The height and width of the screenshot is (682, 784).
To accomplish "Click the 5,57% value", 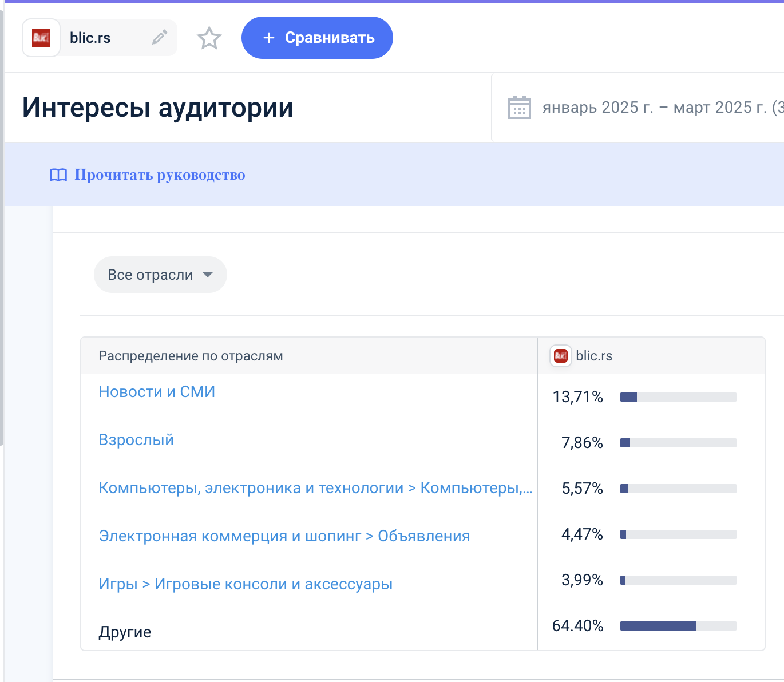I will tap(583, 489).
